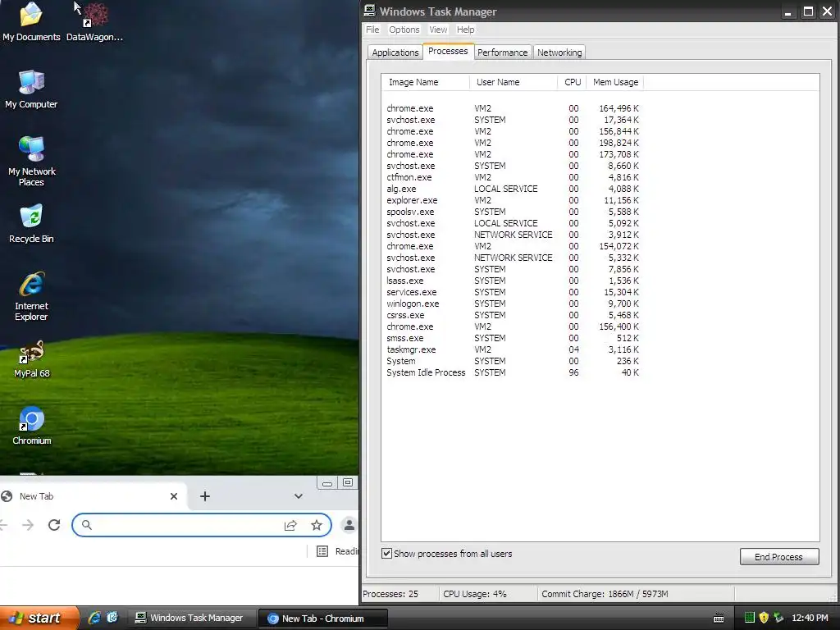Click the keyboard icon in the taskbar
Screen dimensions: 840x630
pos(719,619)
